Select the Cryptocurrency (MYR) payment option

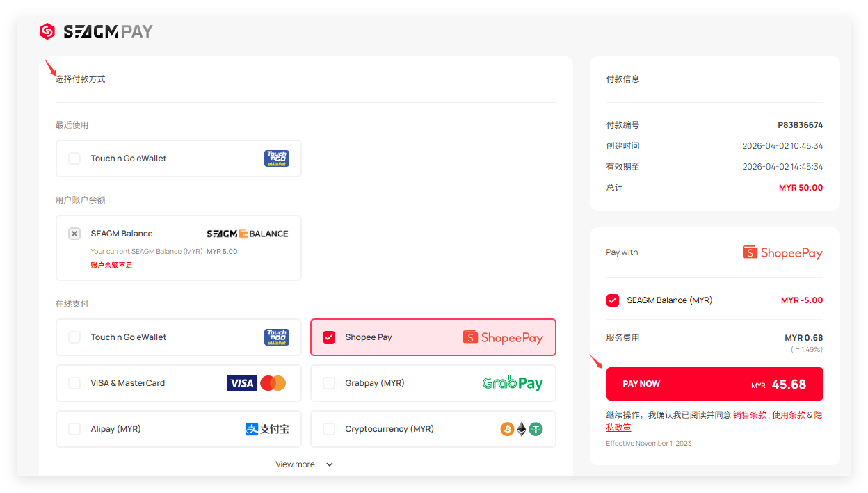389,429
